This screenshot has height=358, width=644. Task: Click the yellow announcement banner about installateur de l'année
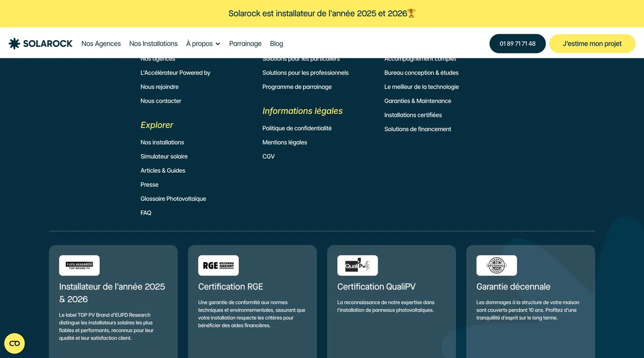click(x=322, y=14)
